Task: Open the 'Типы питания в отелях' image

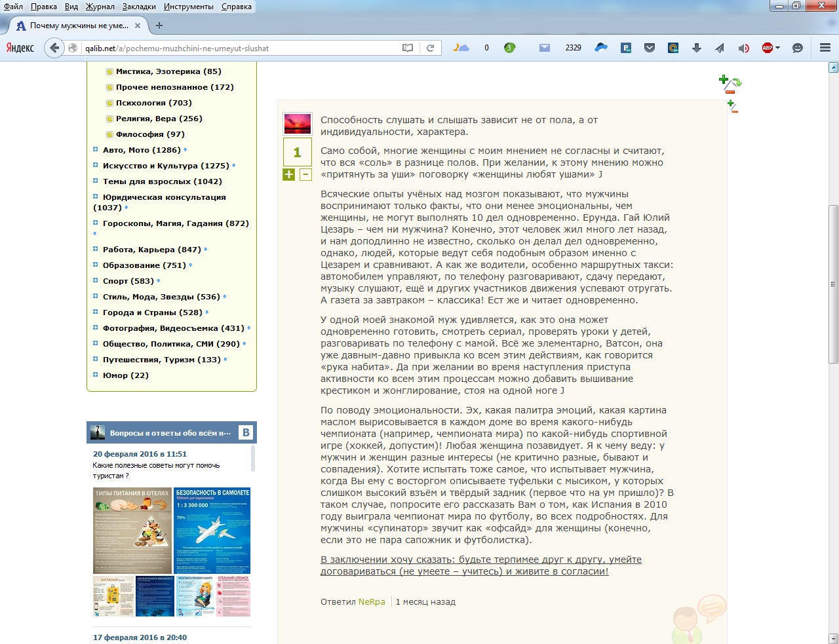Action: tap(132, 531)
